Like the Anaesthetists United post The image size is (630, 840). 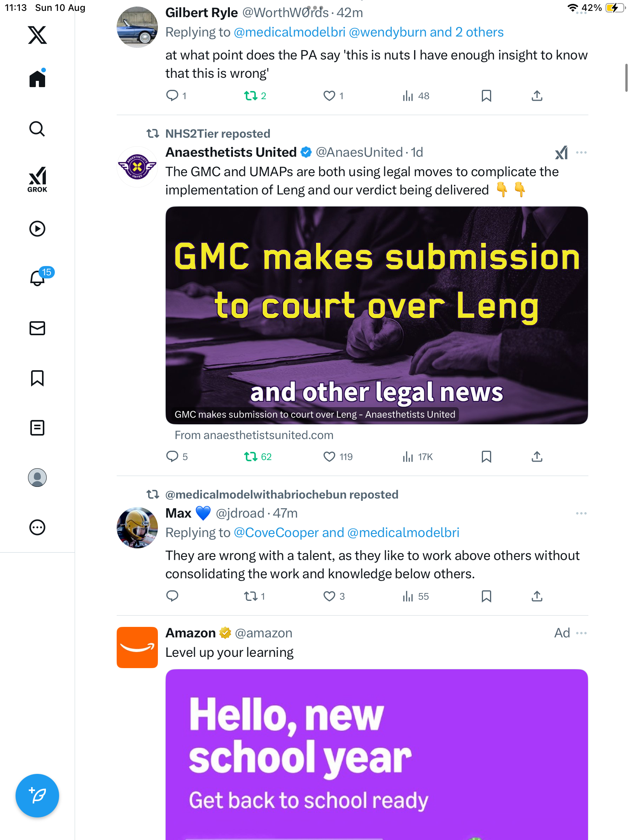[329, 457]
